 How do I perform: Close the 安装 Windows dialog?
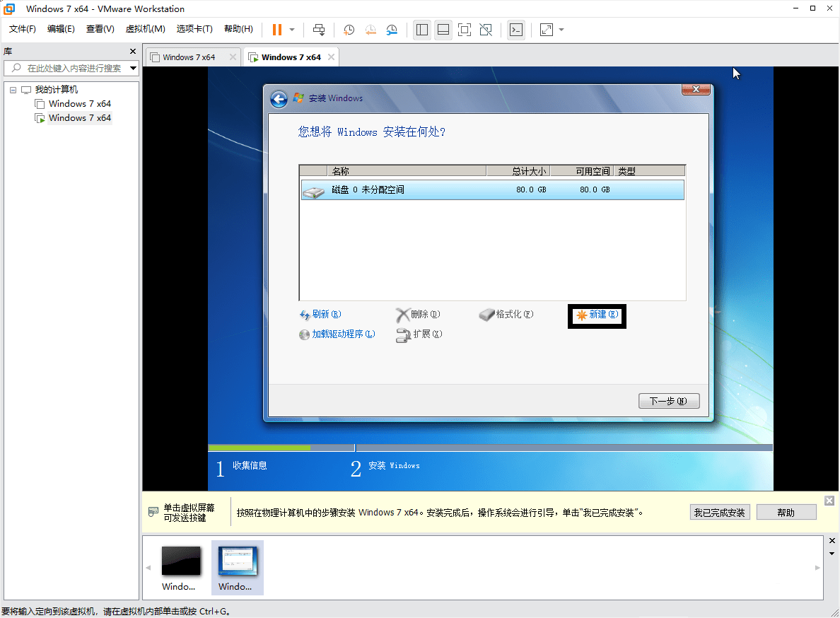696,89
